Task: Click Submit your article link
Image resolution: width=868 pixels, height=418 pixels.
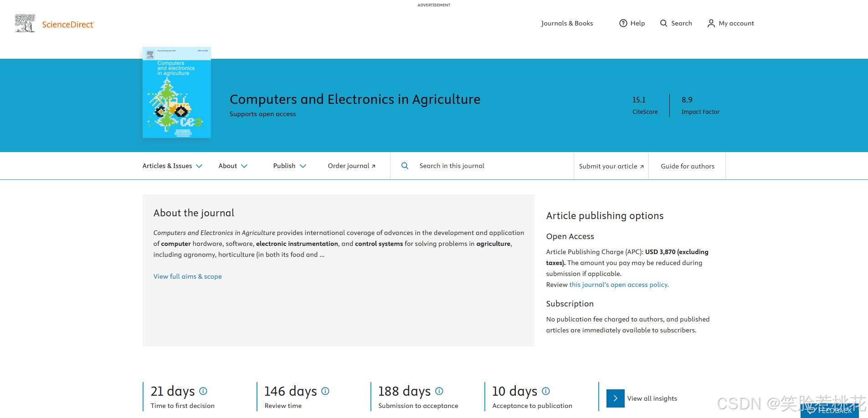Action: (x=611, y=166)
